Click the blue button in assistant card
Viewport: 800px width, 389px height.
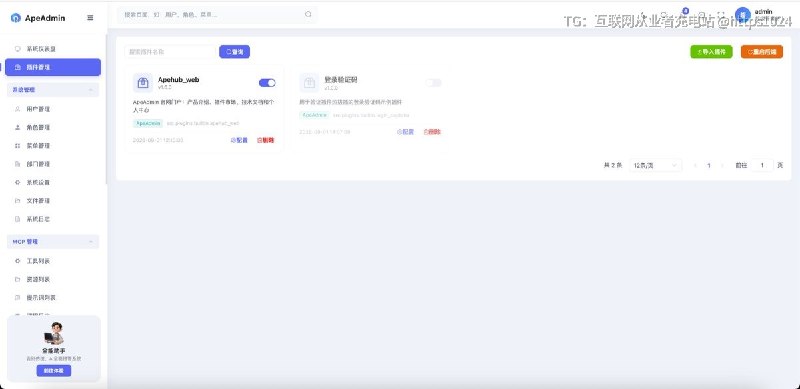(x=54, y=371)
